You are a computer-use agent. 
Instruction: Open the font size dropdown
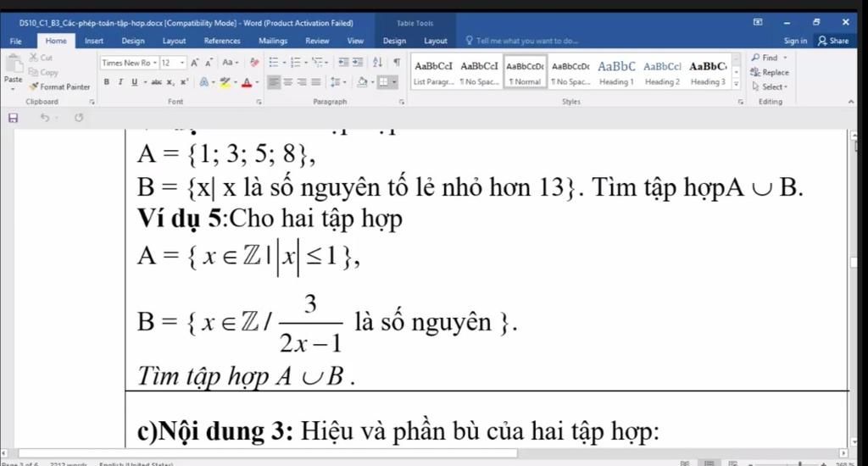[182, 63]
